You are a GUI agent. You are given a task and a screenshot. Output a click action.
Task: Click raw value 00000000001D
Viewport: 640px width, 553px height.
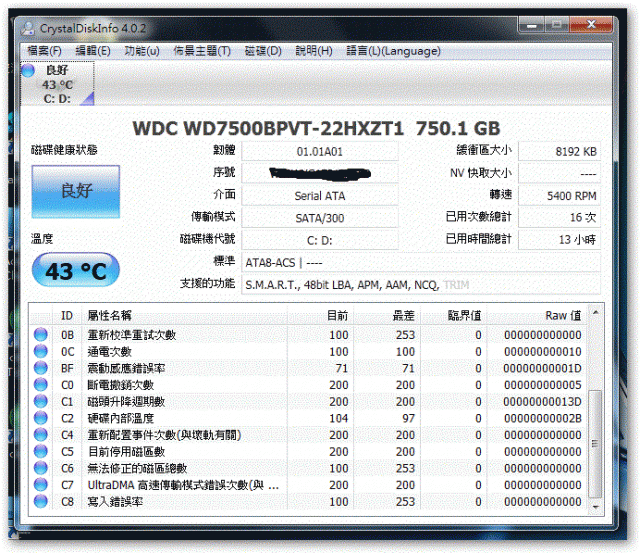[x=542, y=369]
